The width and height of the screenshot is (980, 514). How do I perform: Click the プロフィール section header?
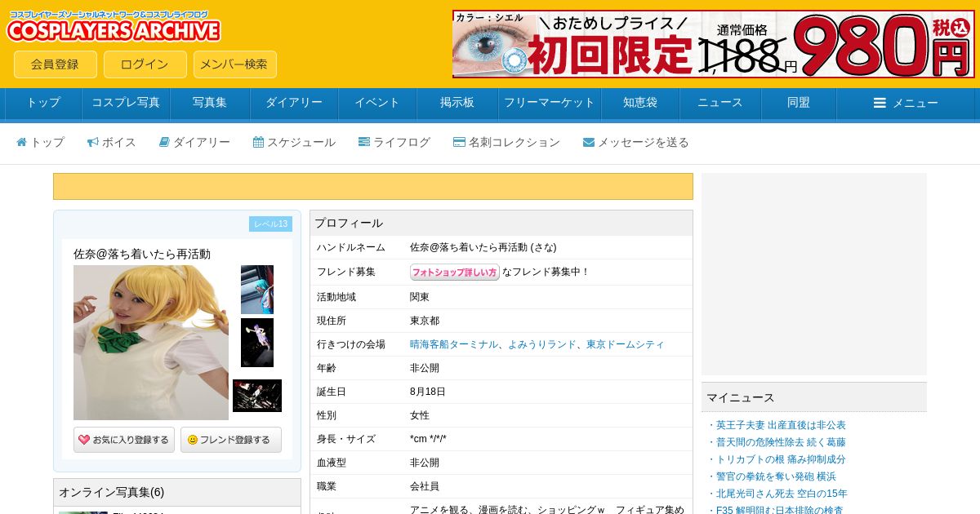(501, 224)
